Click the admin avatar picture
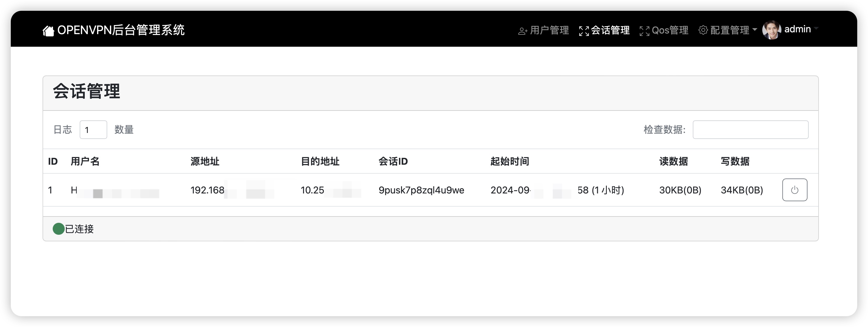Viewport: 868px width, 327px height. click(x=772, y=30)
